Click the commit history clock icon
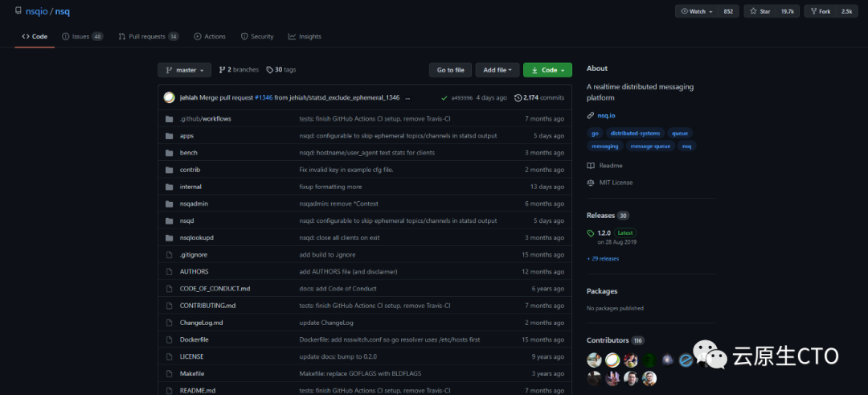868x395 pixels. [x=518, y=98]
